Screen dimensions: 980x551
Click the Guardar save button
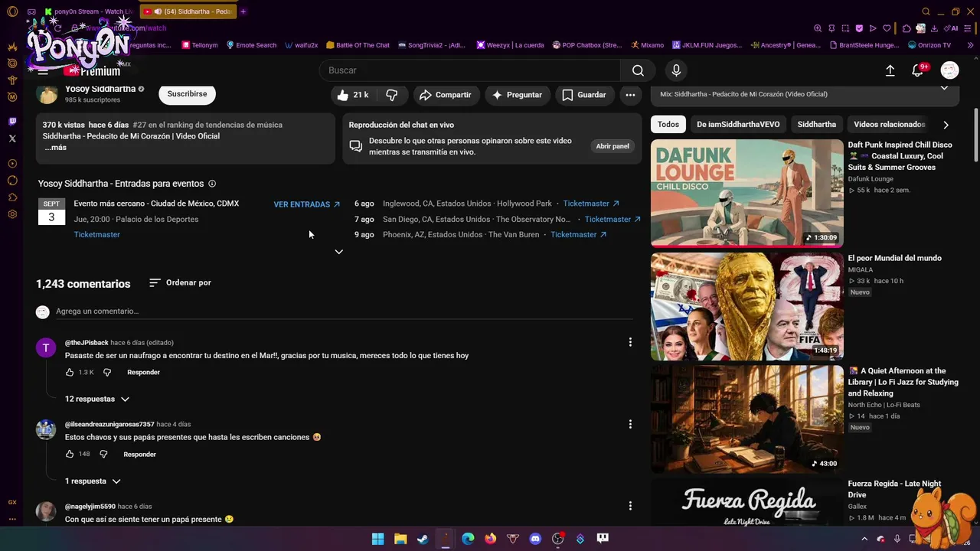(584, 95)
